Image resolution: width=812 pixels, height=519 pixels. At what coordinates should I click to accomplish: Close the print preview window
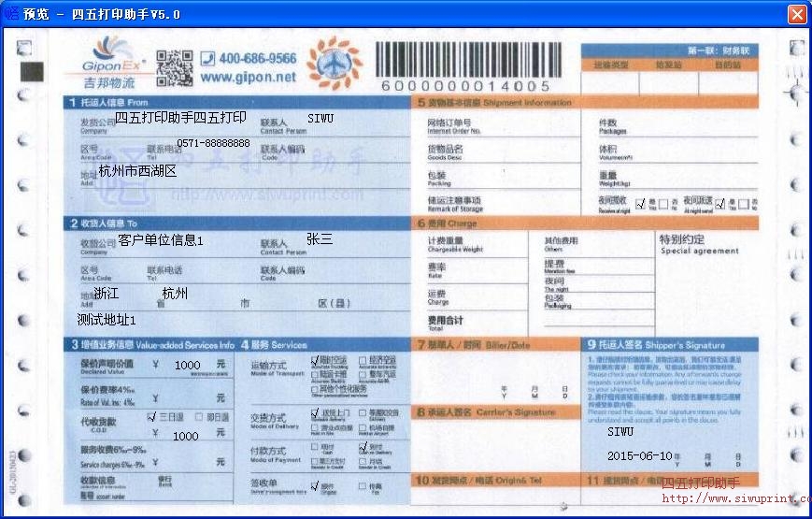[796, 14]
